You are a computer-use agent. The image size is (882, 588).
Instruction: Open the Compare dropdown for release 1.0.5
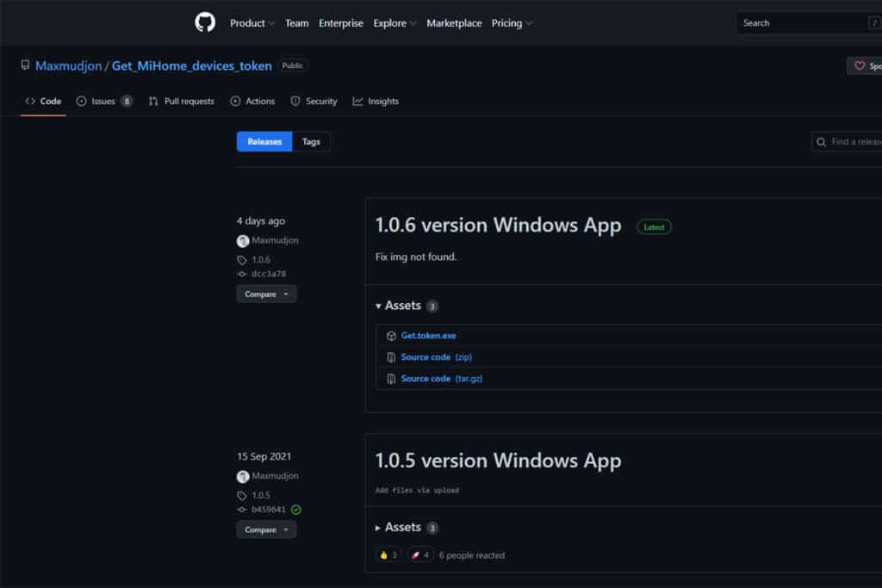tap(266, 529)
